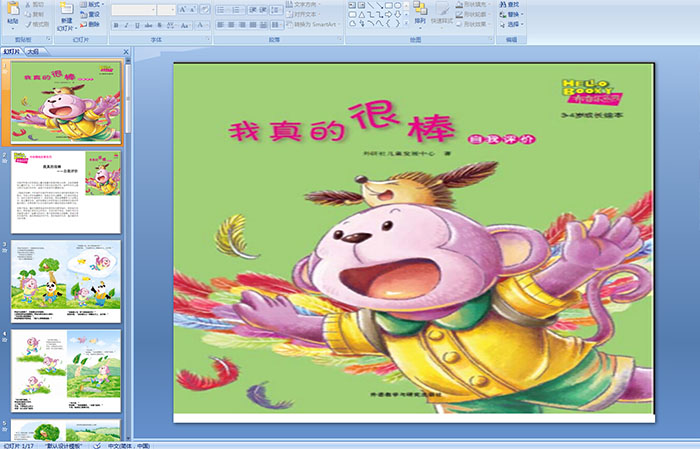700x449 pixels.
Task: Select slide 3 thumbnail in the panel
Action: [66, 275]
